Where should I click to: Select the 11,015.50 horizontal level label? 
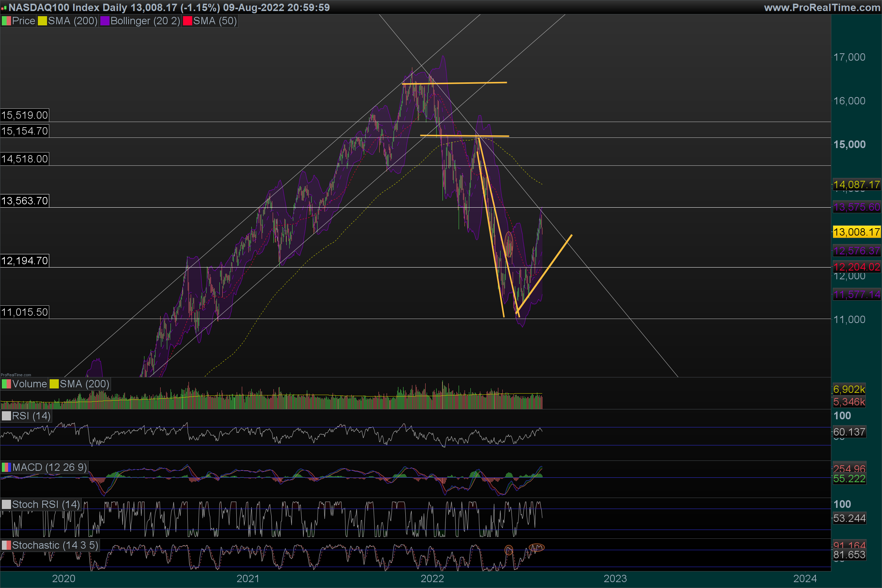click(25, 312)
